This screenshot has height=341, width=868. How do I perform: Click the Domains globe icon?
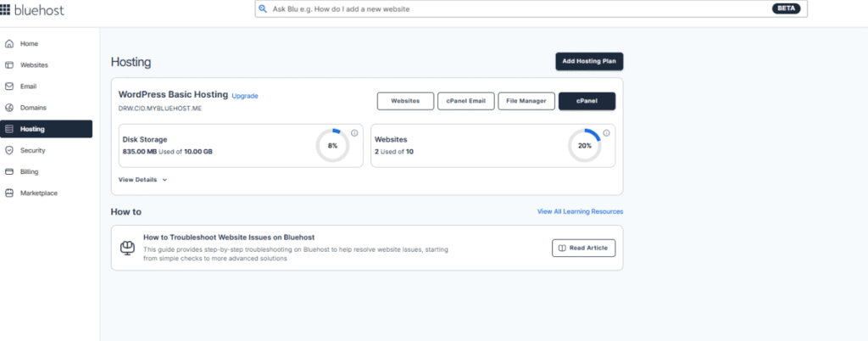tap(8, 108)
